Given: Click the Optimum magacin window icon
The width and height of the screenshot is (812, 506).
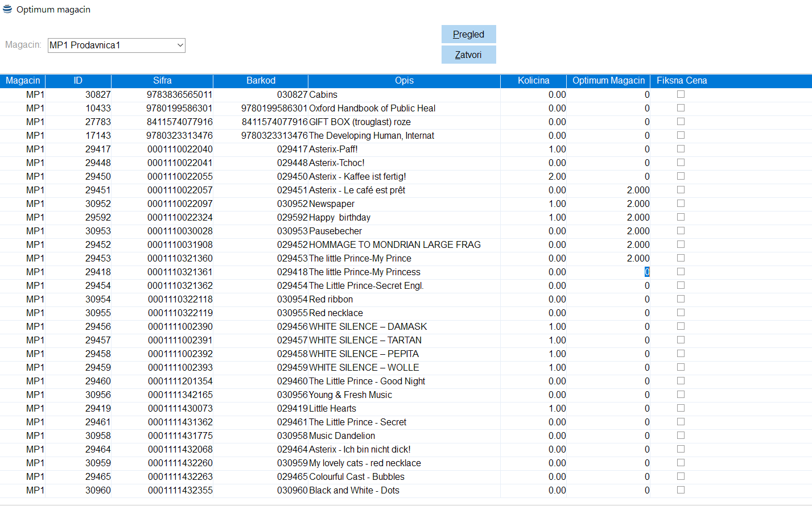Looking at the screenshot, I should tap(7, 9).
